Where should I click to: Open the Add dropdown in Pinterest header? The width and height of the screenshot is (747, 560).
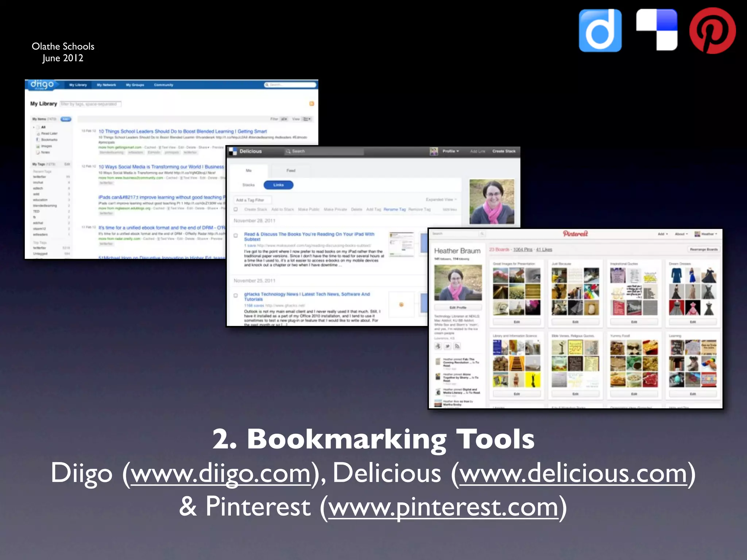(x=663, y=234)
